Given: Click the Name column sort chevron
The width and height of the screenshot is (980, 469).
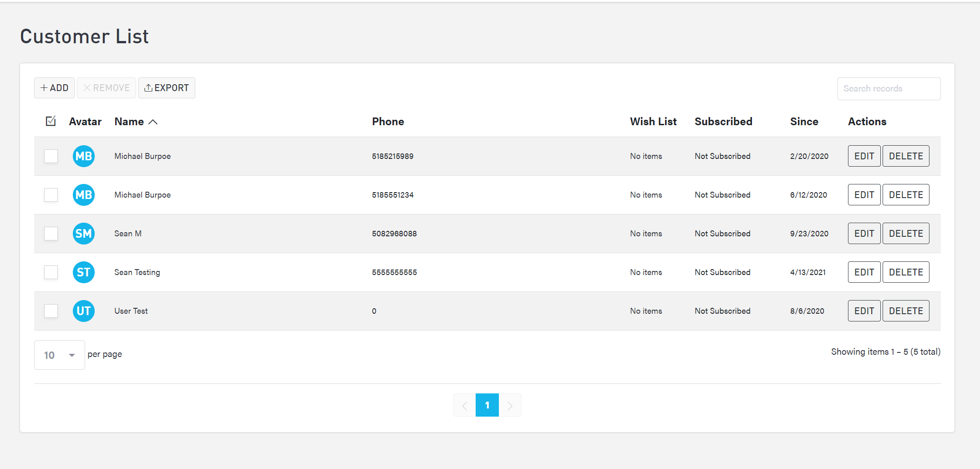Looking at the screenshot, I should (153, 122).
